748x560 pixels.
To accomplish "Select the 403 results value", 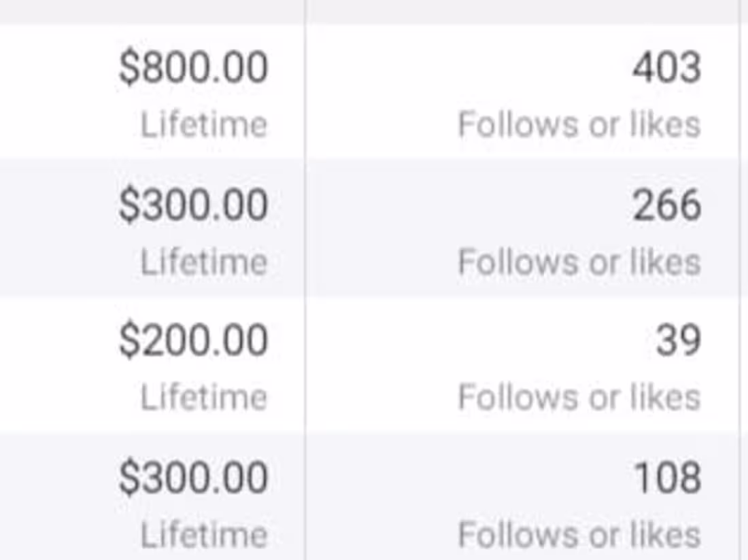I will tap(666, 68).
